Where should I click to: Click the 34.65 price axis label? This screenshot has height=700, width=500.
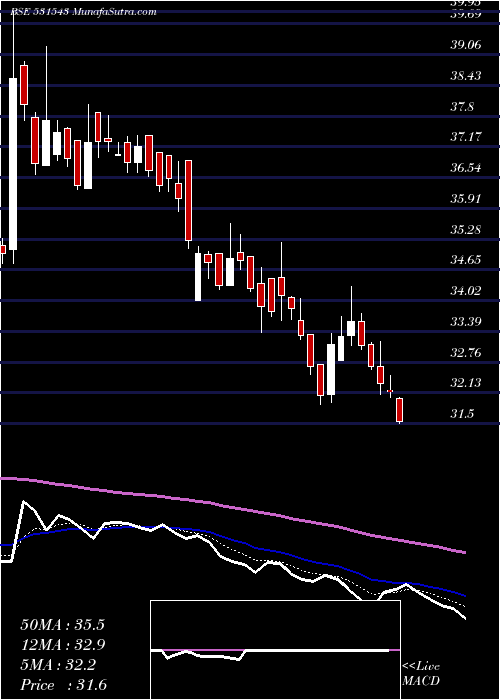coord(466,260)
